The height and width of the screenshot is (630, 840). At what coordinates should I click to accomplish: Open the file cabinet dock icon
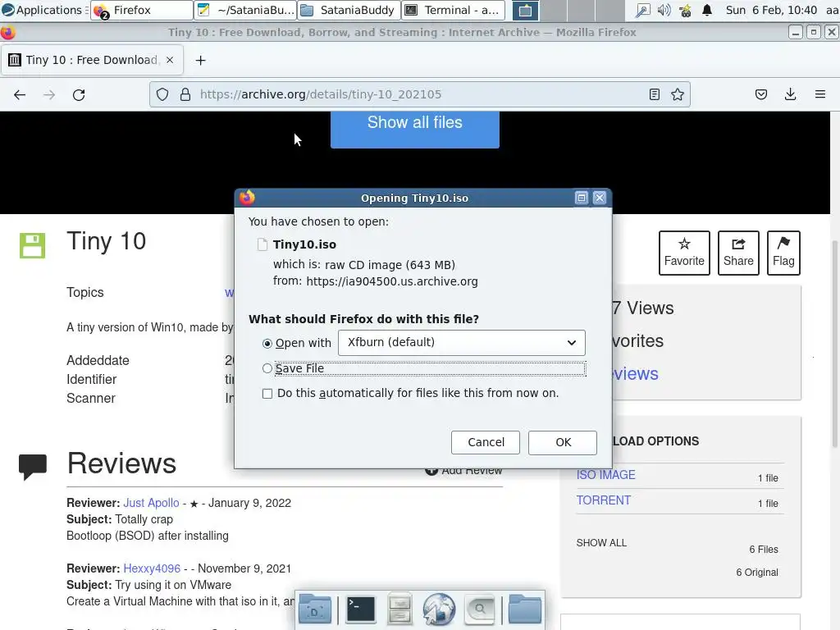(x=399, y=609)
